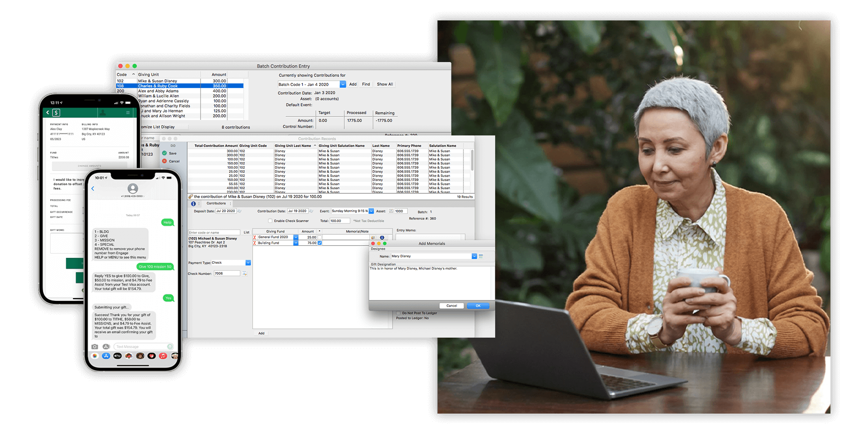Tap the App Store icon beside Text Message field
Viewport: 868px width, 434px height.
[106, 346]
